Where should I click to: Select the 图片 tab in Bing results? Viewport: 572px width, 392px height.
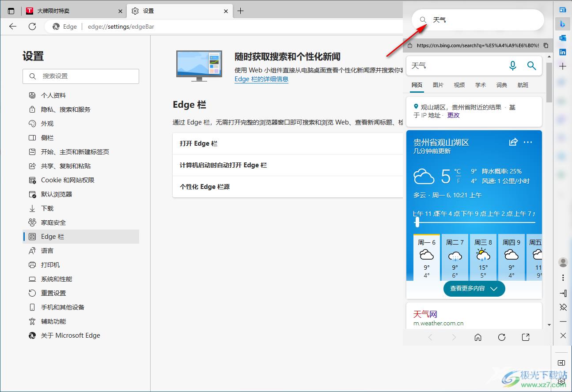[x=438, y=85]
